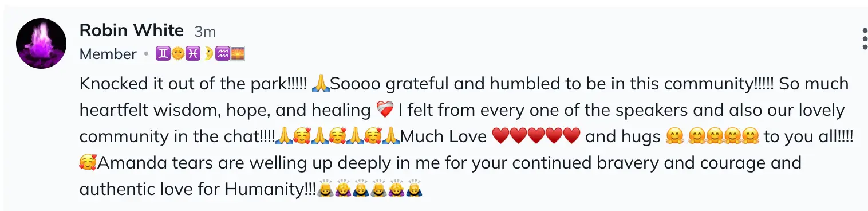Click the first red heart after Much Love
This screenshot has width=868, height=211.
501,136
